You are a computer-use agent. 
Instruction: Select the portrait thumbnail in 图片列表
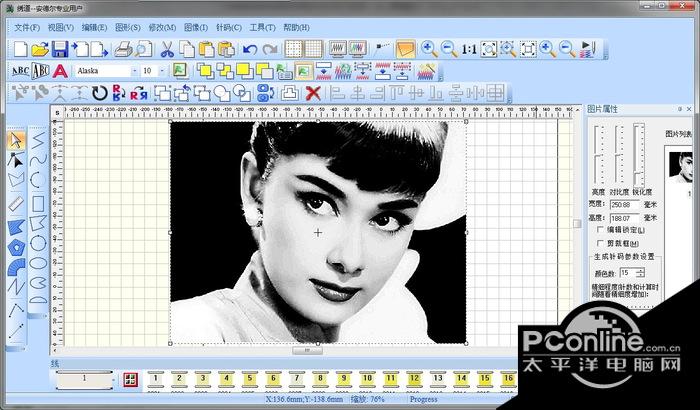point(680,167)
